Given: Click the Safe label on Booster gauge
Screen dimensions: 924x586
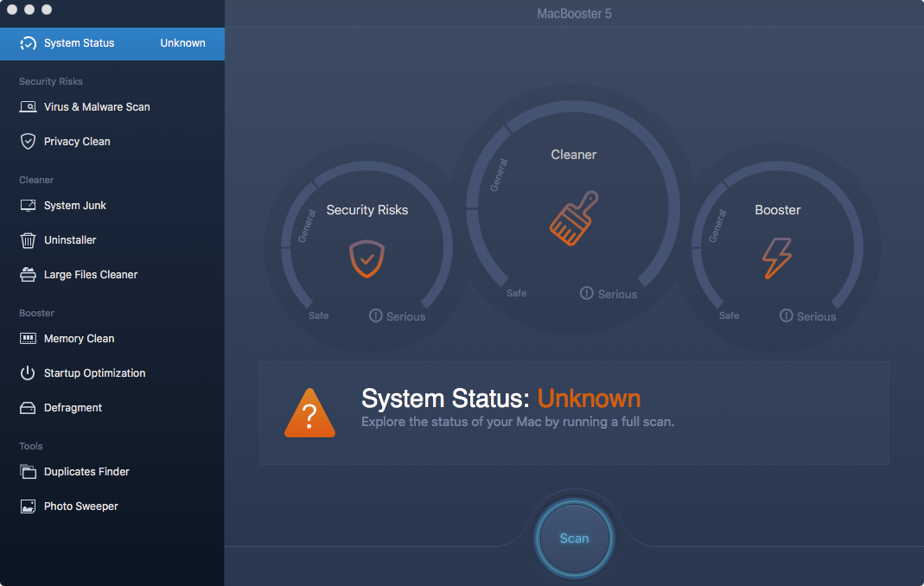Looking at the screenshot, I should pyautogui.click(x=729, y=315).
